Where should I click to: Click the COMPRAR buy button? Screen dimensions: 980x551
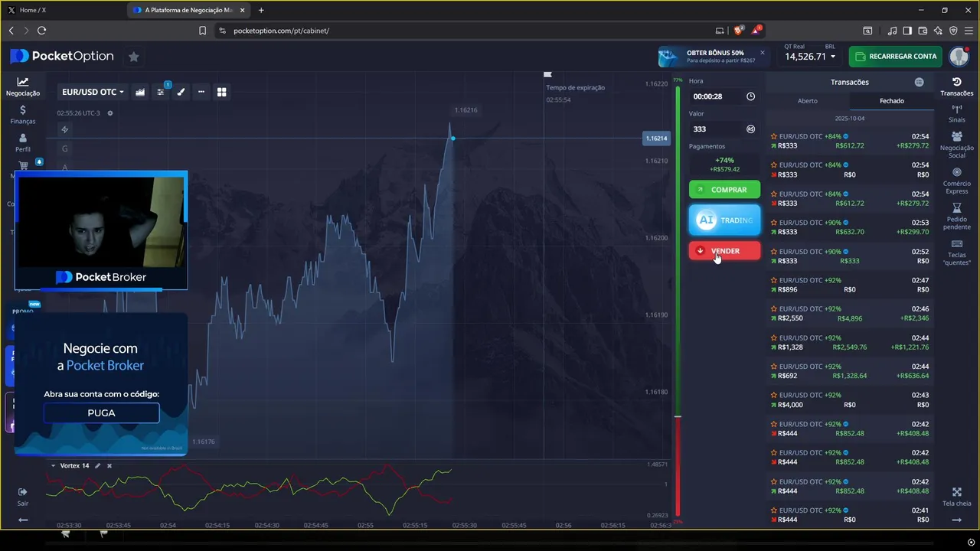coord(724,190)
